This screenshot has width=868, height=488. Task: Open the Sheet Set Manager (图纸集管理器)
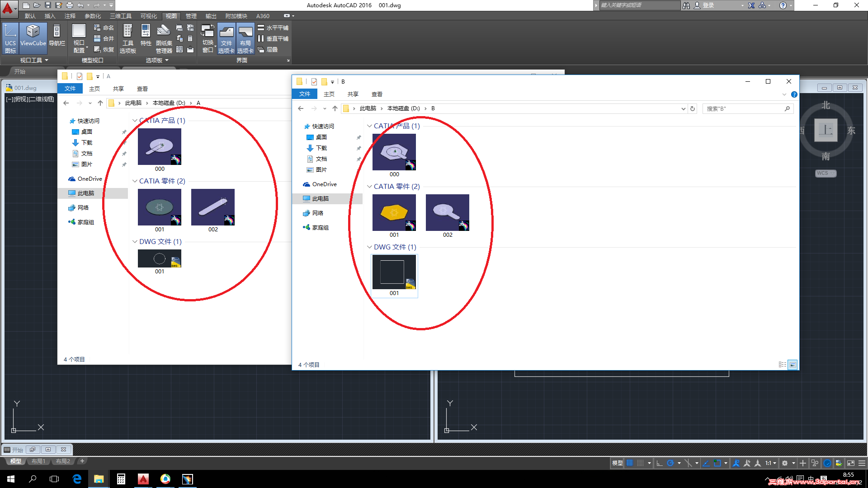tap(164, 38)
